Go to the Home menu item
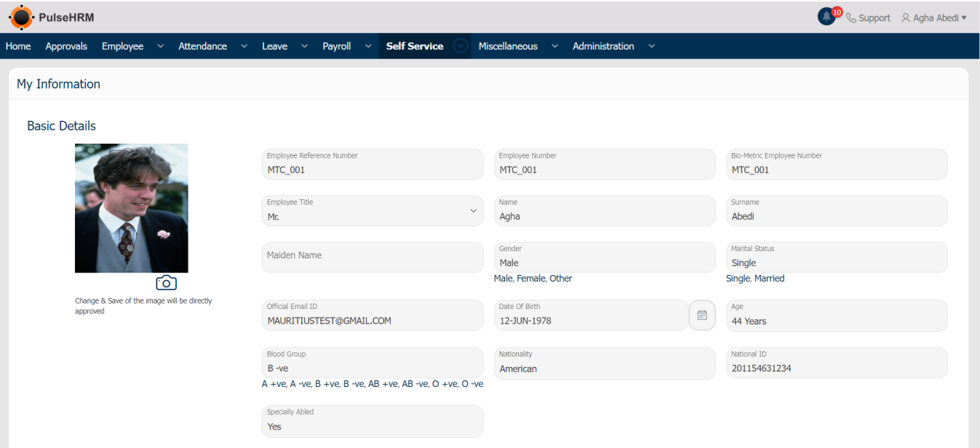The width and height of the screenshot is (980, 448). pyautogui.click(x=19, y=46)
